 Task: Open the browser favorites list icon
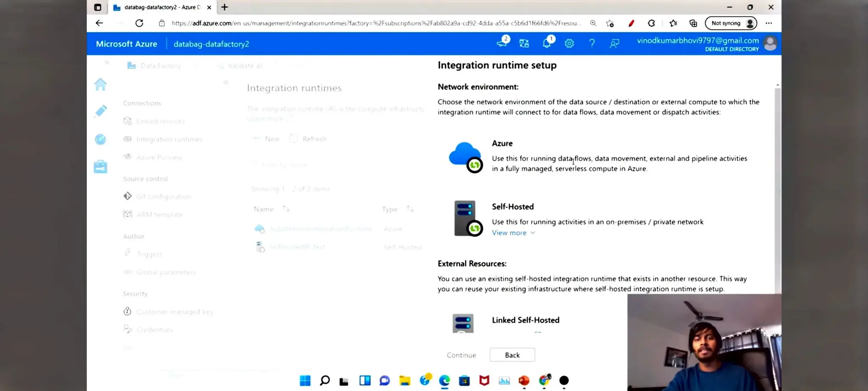pyautogui.click(x=673, y=23)
